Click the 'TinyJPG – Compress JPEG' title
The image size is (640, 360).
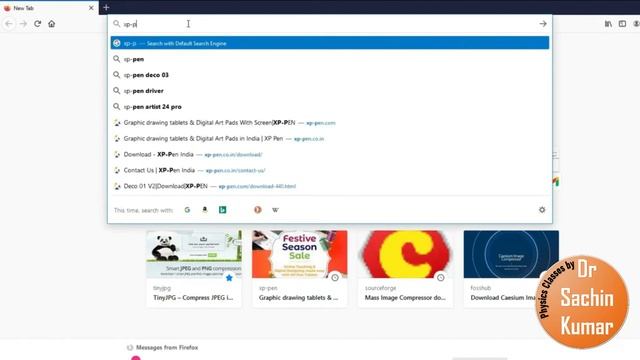[x=193, y=298]
